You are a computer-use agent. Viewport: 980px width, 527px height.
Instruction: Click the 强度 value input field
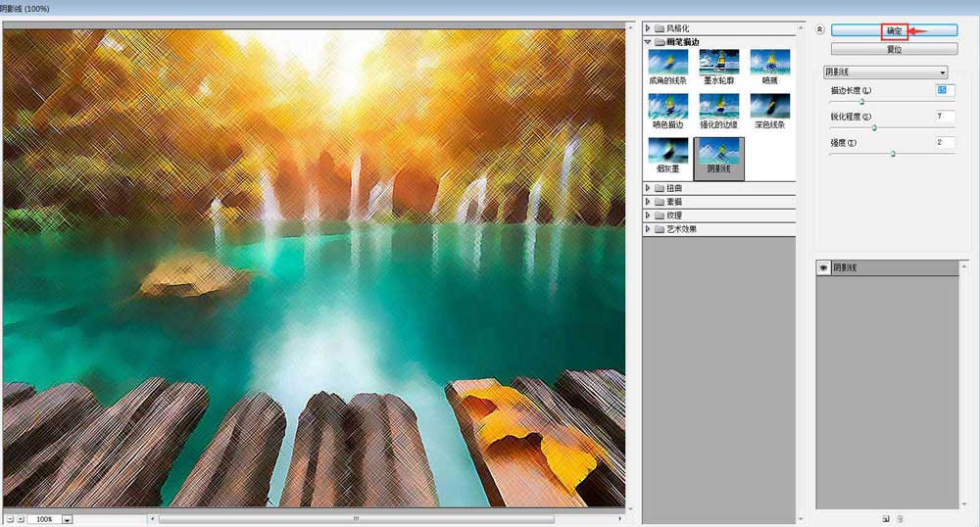coord(945,142)
